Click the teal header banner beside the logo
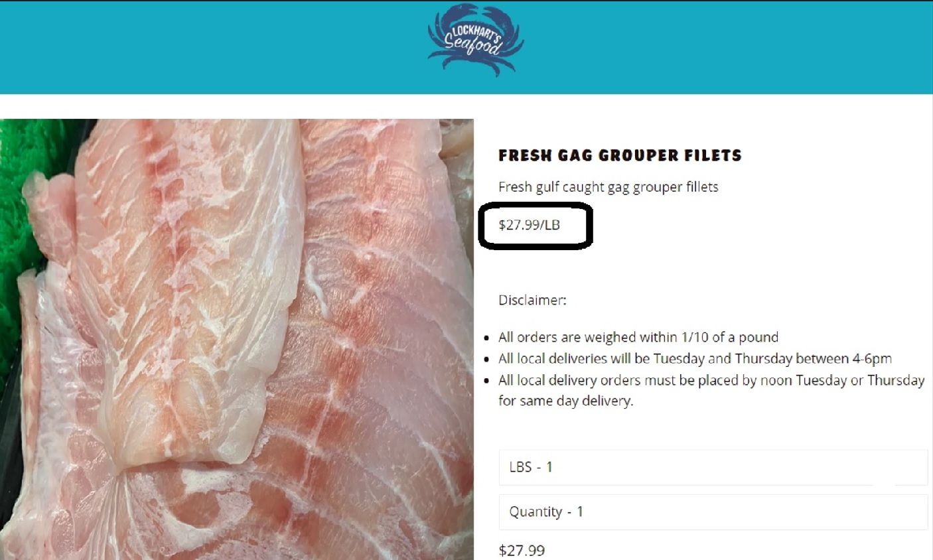This screenshot has width=933, height=560. 730,46
